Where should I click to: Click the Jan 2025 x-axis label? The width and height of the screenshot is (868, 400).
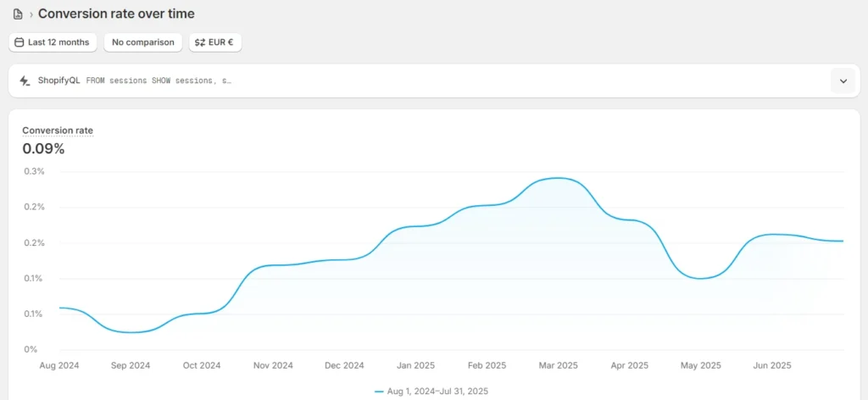pyautogui.click(x=415, y=365)
